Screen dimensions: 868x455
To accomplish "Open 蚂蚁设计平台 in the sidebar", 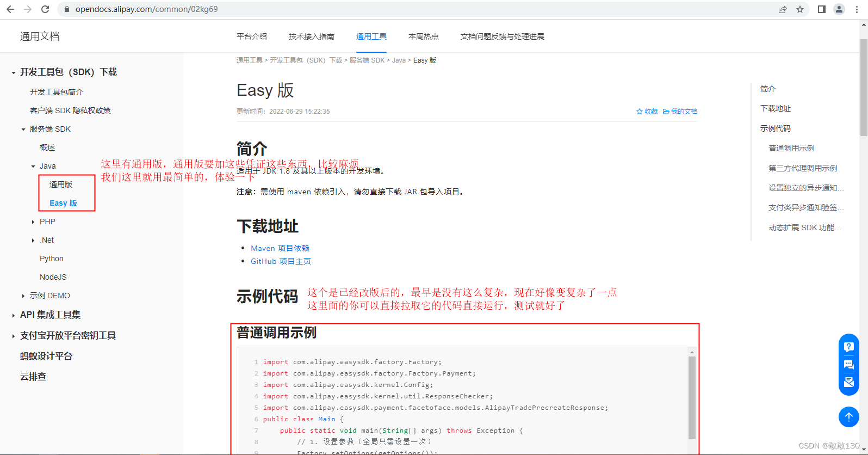I will tap(46, 356).
